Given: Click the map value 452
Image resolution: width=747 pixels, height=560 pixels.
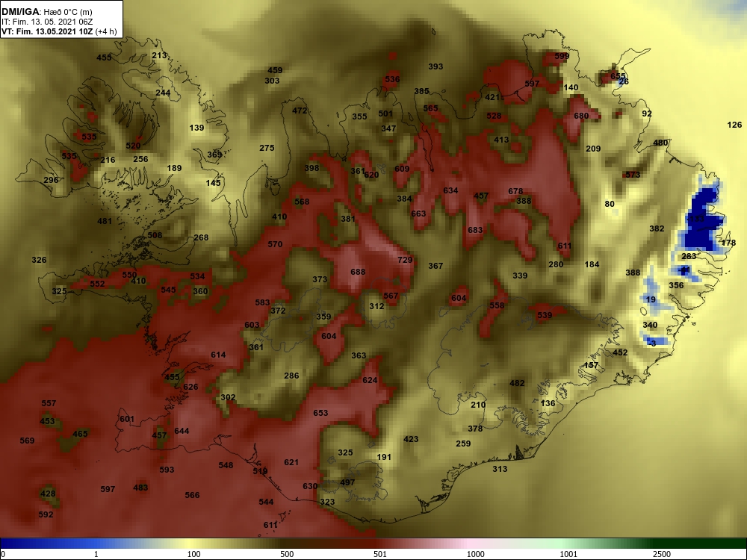Looking at the screenshot, I should tap(620, 352).
